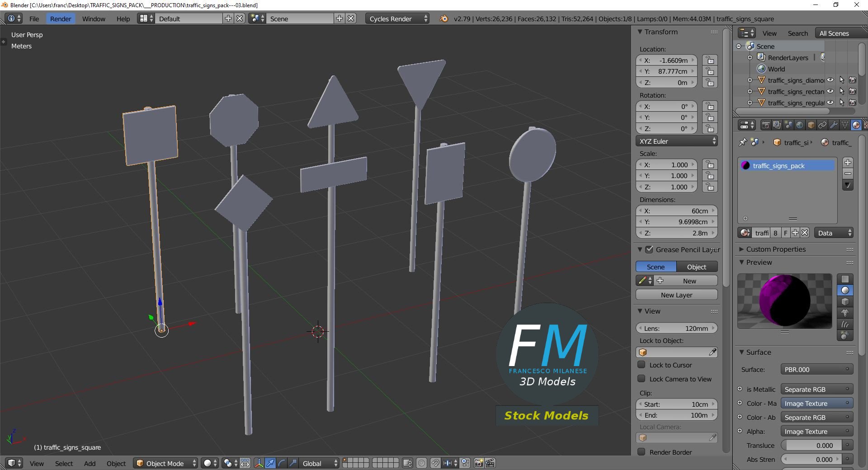This screenshot has height=470, width=868.
Task: Disable the Grease Pencil Layer checkbox
Action: 650,249
